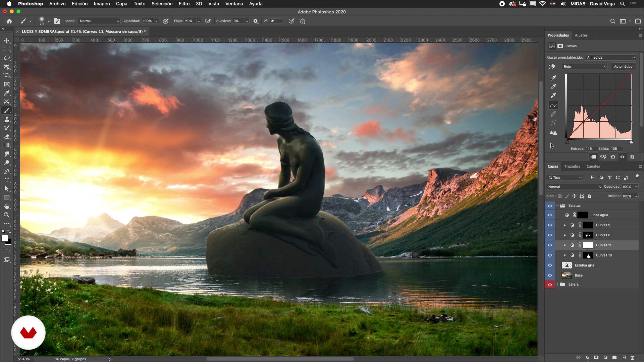Close the LUCES Y SOMBRAS.psd tab
Screen dimensions: 644x362
tap(17, 32)
